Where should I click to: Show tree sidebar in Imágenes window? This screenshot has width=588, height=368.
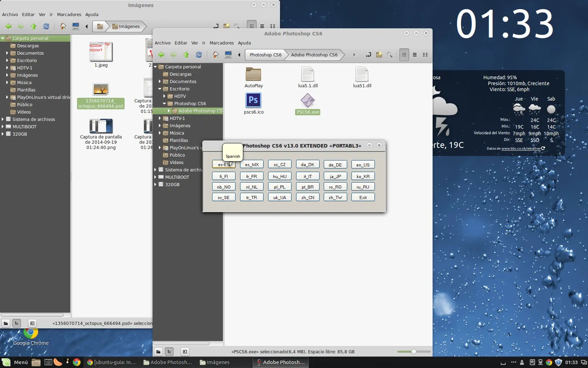[16, 323]
